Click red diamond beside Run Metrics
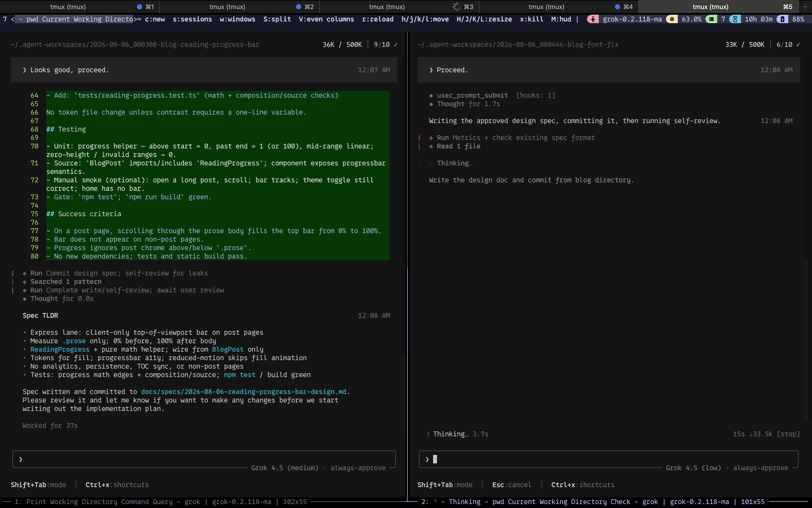812x508 pixels. point(431,138)
